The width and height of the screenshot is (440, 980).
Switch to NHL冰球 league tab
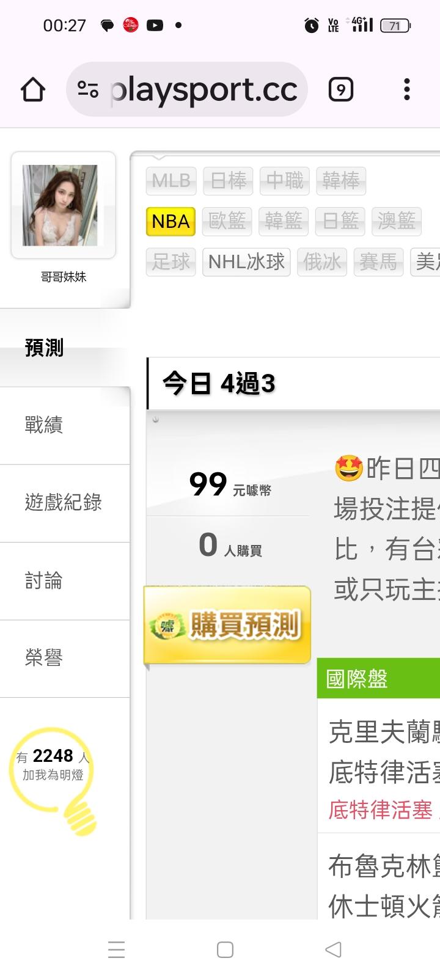[x=246, y=262]
